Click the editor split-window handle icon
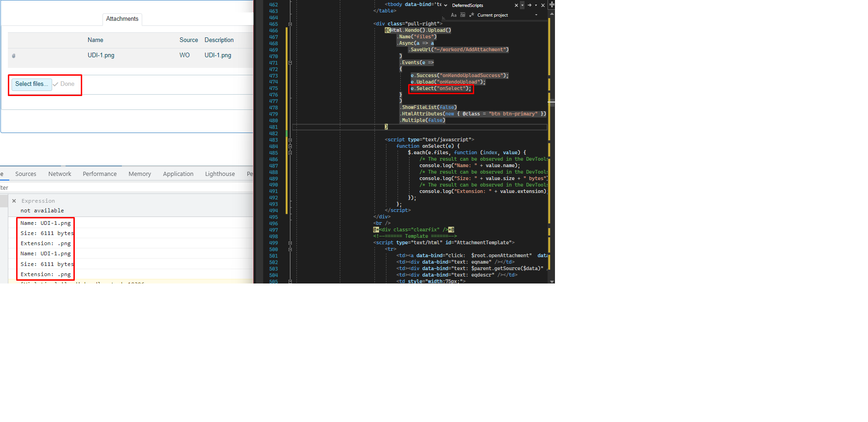The width and height of the screenshot is (868, 422). tap(552, 5)
